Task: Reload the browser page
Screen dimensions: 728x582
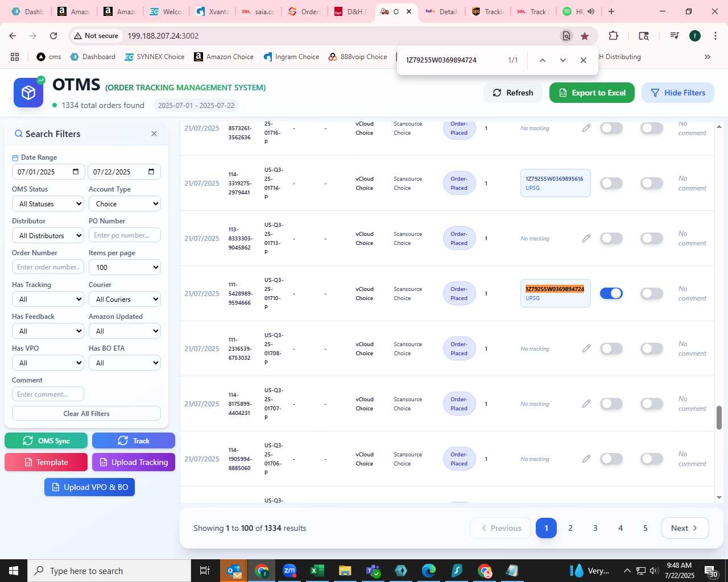Action: [53, 36]
